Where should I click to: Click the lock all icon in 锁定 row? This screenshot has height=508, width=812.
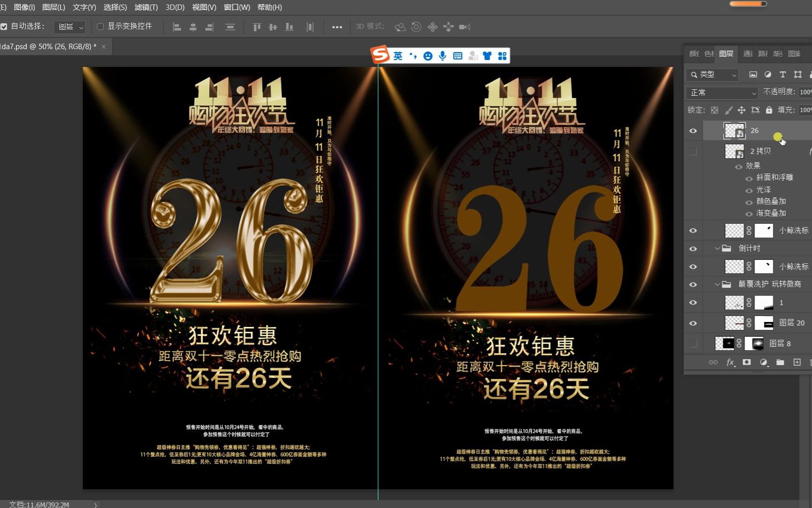768,110
